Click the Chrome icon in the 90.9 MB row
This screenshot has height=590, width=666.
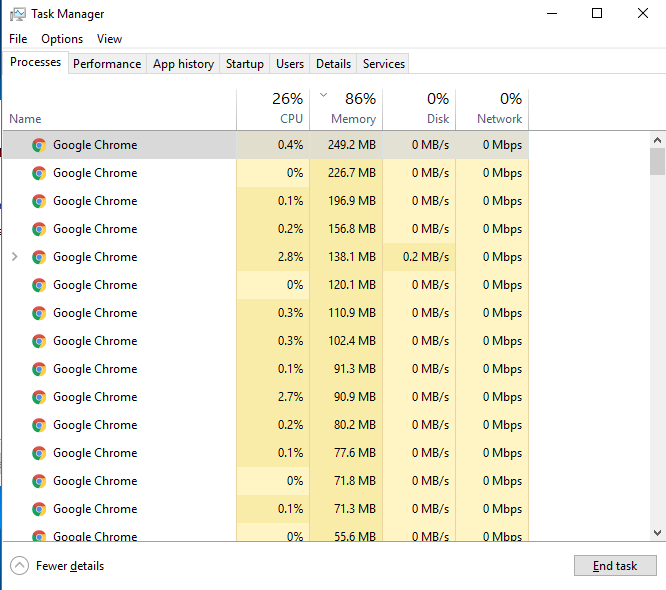[x=39, y=397]
